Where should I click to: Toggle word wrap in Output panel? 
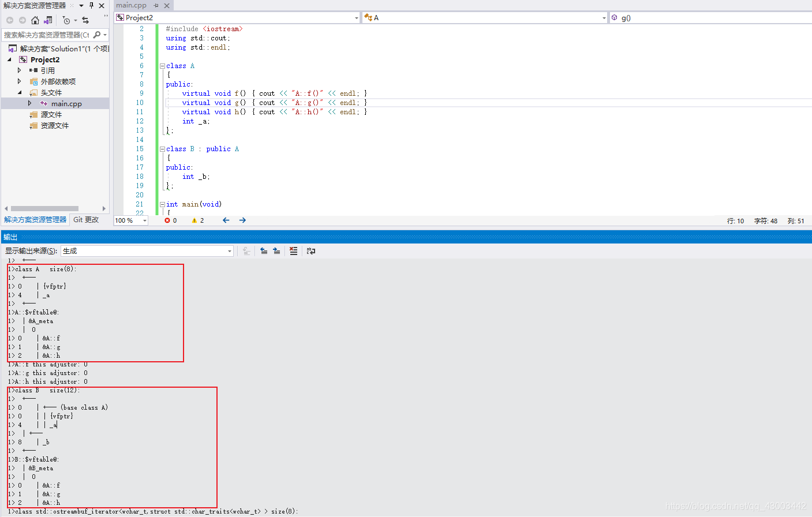(311, 251)
